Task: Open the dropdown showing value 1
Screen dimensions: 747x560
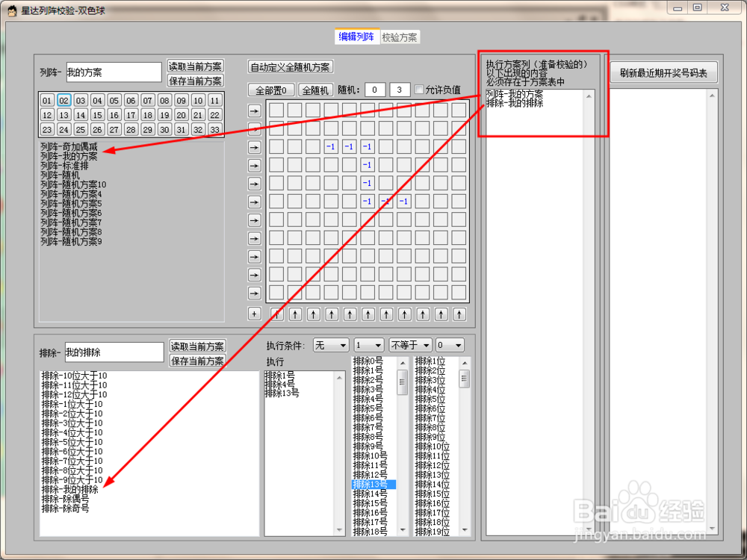Action: pos(369,345)
